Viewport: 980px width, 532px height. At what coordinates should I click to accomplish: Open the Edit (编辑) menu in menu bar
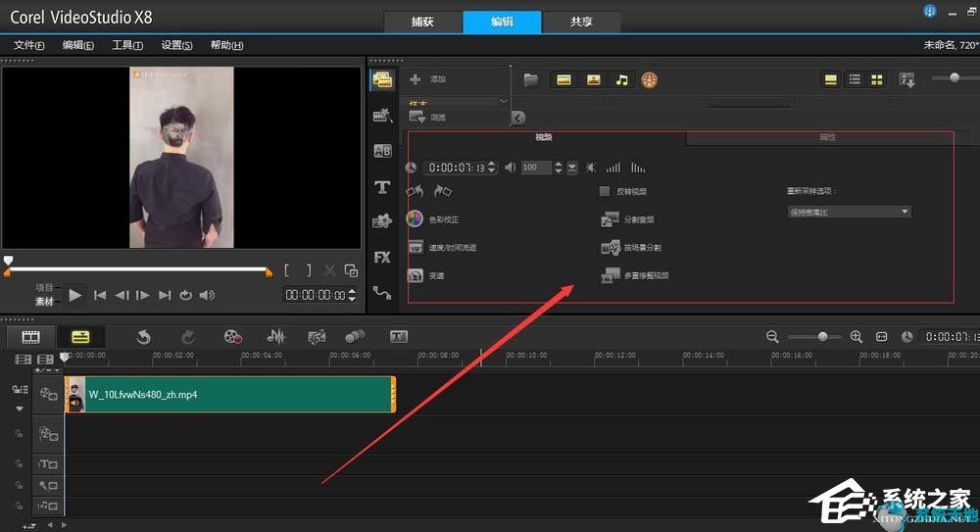(x=78, y=45)
